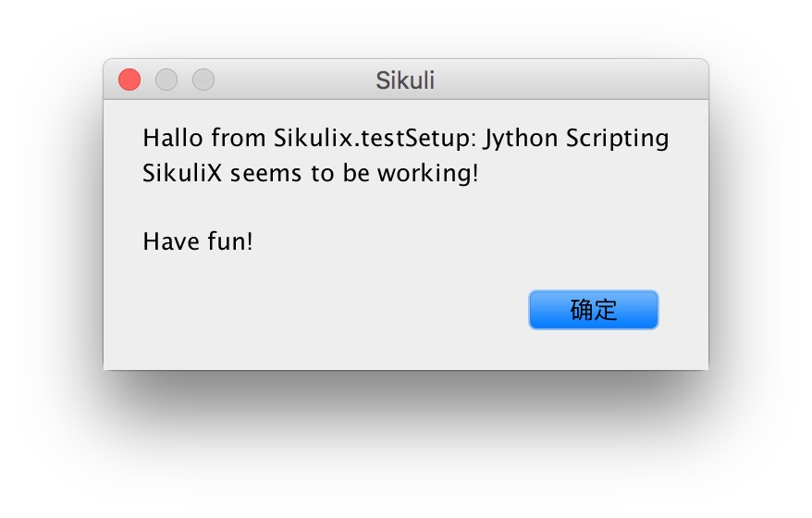
Task: Click empty title bar right of "Sikuli"
Action: tap(573, 80)
